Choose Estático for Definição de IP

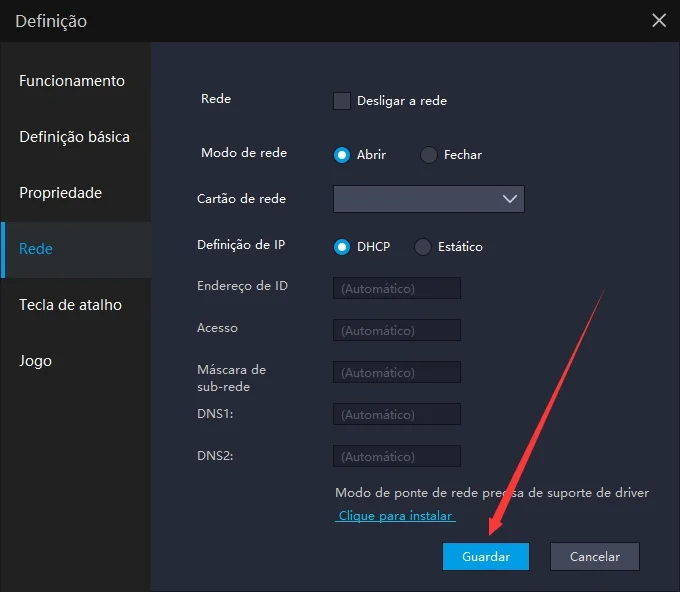[x=423, y=247]
